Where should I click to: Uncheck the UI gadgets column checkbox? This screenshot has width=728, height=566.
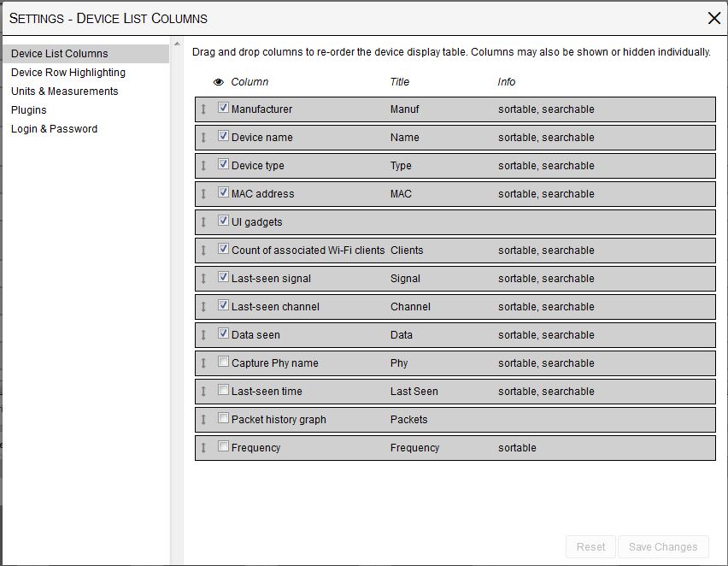pos(223,221)
